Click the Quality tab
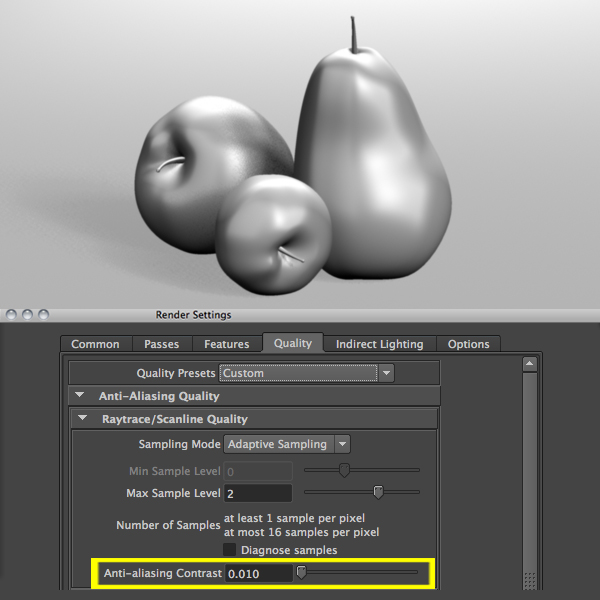 (293, 342)
